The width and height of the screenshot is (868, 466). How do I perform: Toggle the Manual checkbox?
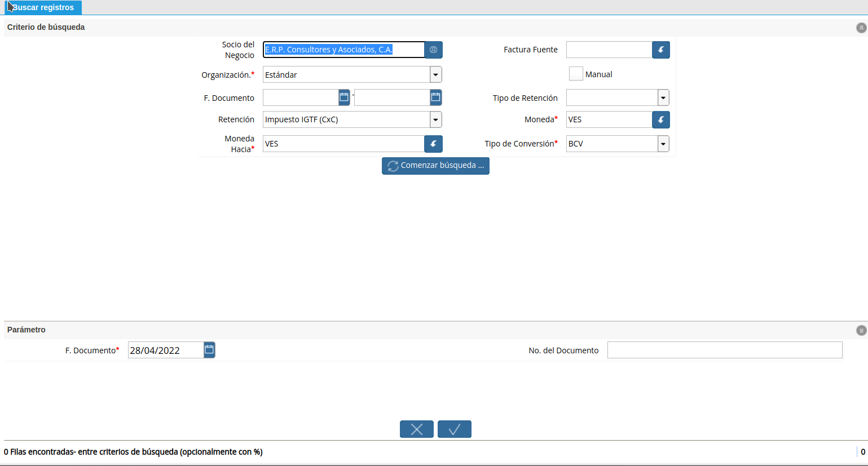576,74
